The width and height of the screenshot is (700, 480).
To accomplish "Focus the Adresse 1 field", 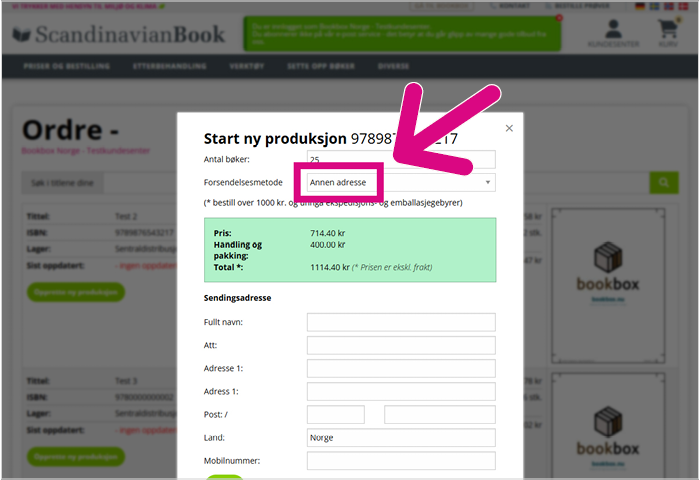I will click(401, 368).
